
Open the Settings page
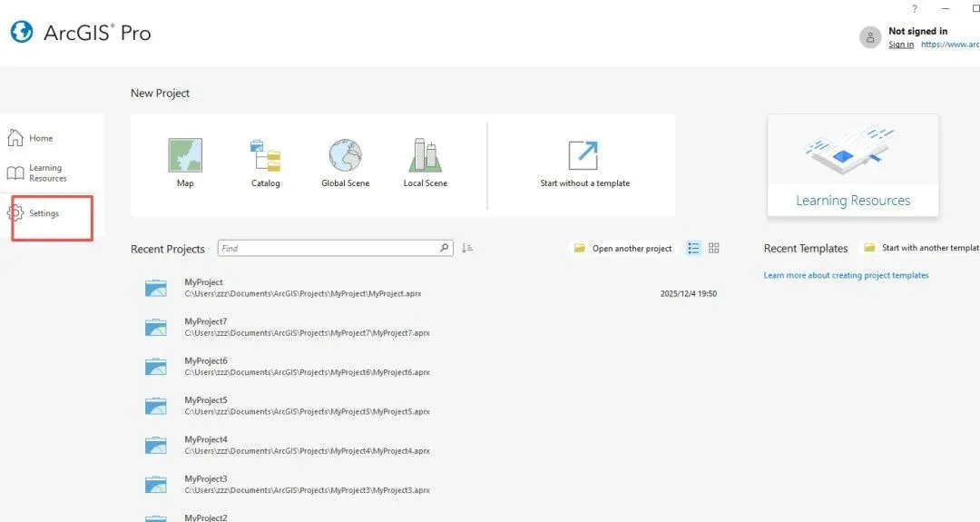(34, 213)
